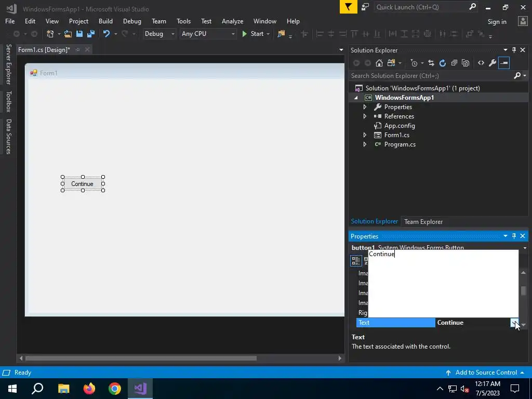Click Add to Source Control in status bar
Viewport: 532px width, 399px height.
pos(486,373)
